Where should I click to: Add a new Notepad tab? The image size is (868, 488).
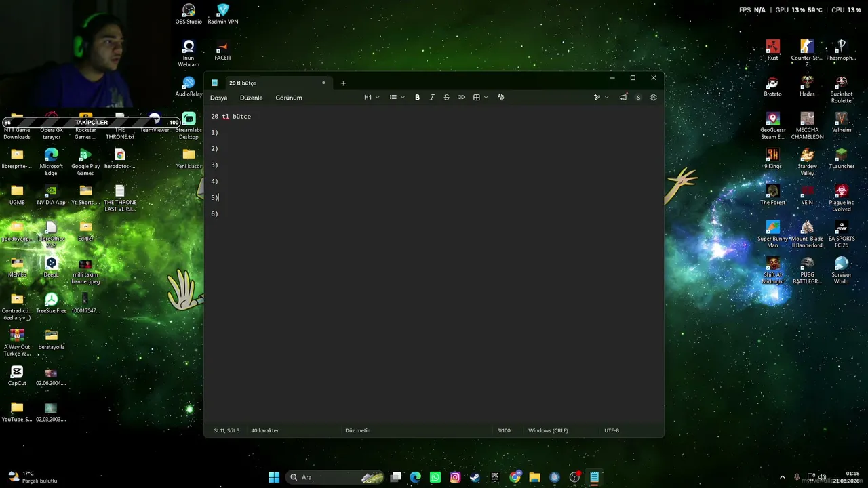click(343, 83)
